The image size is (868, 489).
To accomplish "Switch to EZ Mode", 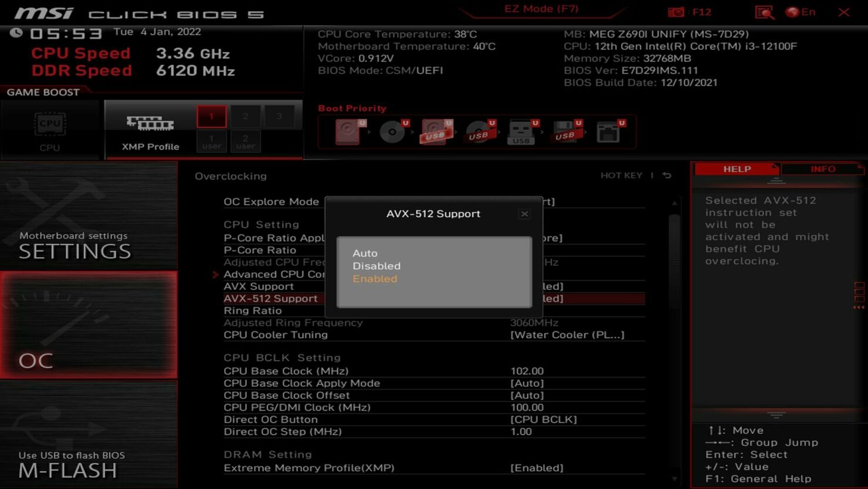I will 541,9.
